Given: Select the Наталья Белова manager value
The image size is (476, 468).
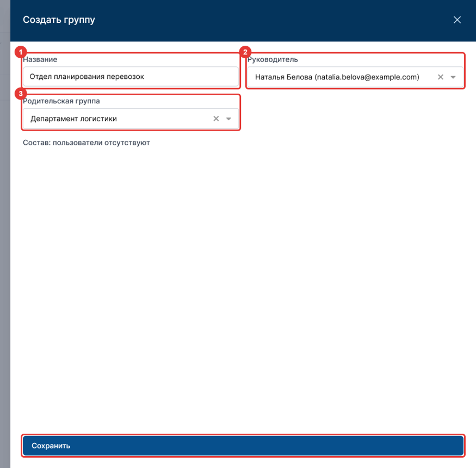Looking at the screenshot, I should [337, 77].
